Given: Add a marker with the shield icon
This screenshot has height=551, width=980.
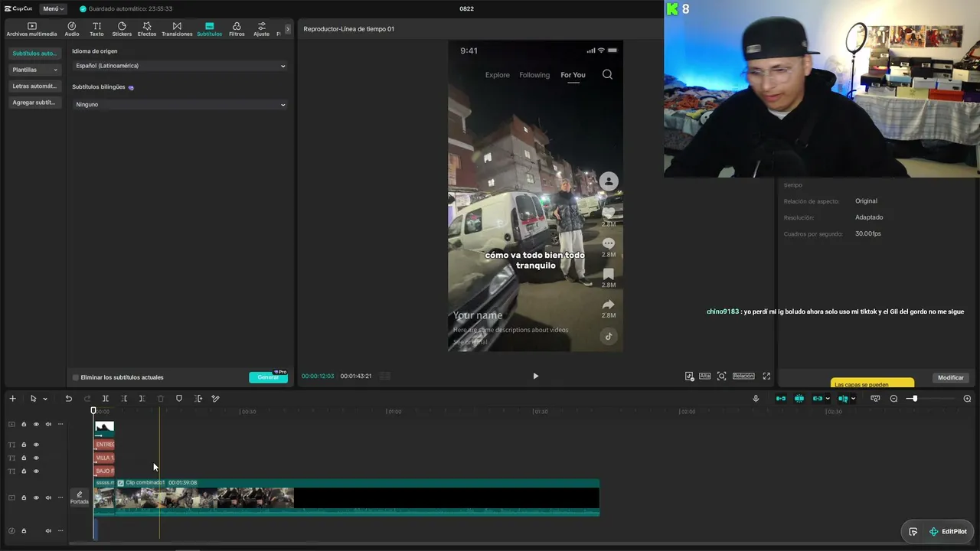Looking at the screenshot, I should coord(179,399).
